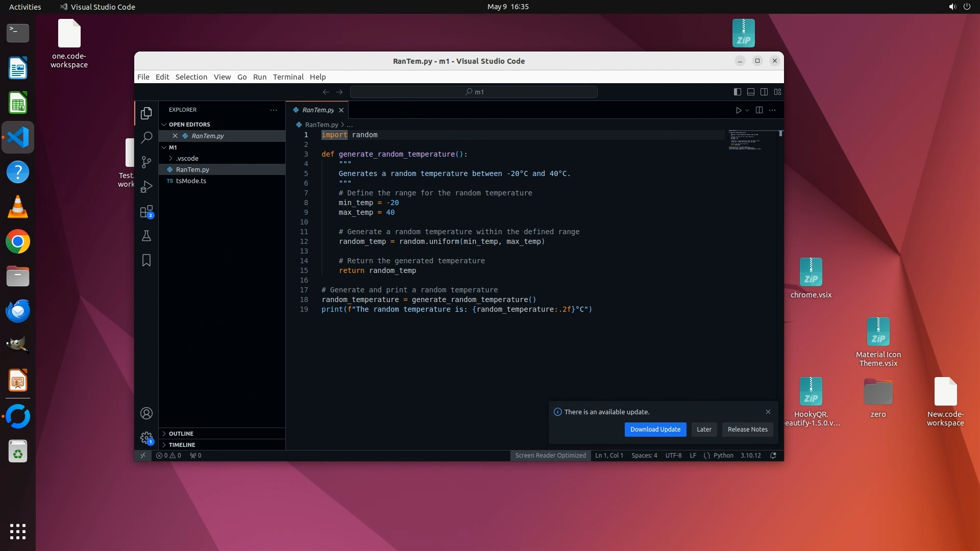Click the Accounts icon

point(146,413)
